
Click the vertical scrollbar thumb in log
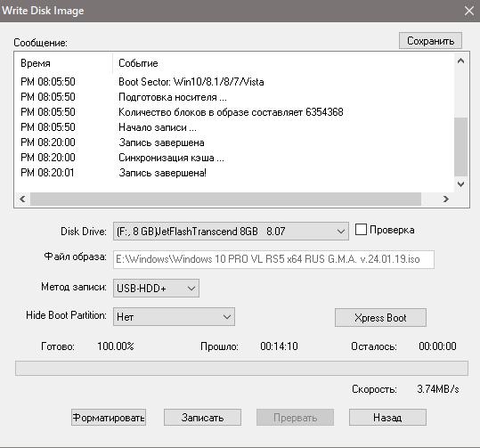point(460,147)
